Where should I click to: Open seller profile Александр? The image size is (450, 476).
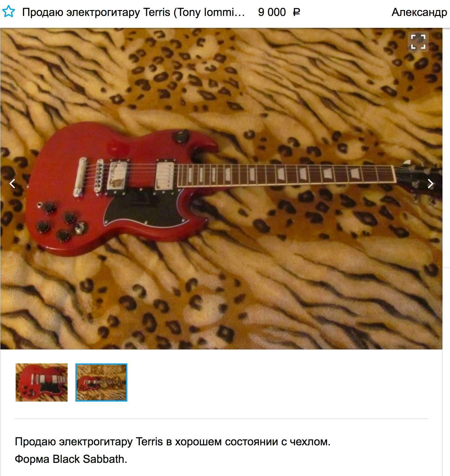pyautogui.click(x=419, y=13)
